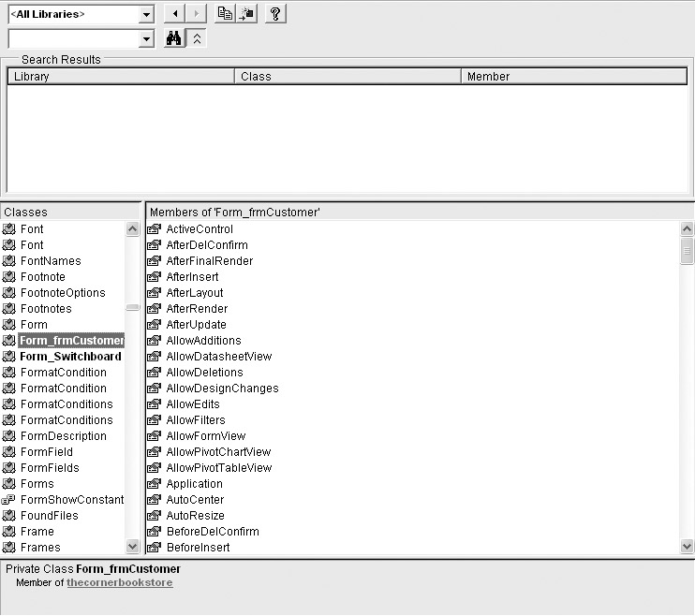Open Help with the question mark icon

(275, 14)
